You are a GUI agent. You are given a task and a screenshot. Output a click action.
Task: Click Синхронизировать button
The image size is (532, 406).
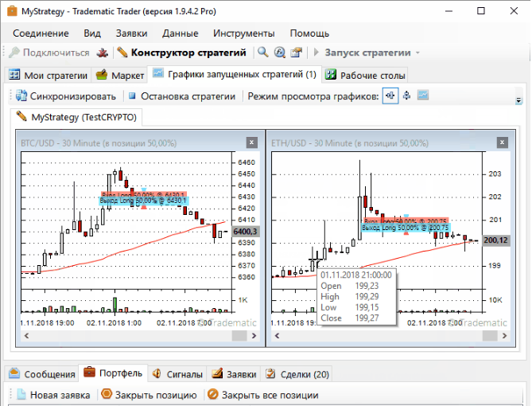(x=65, y=96)
